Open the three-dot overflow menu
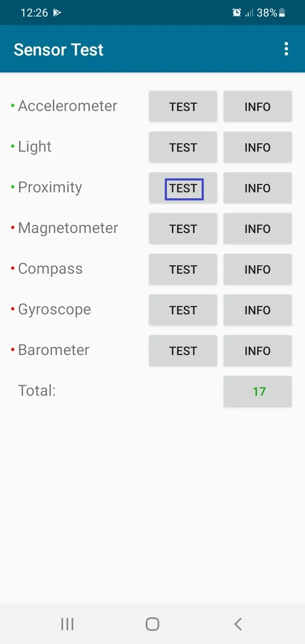 286,49
